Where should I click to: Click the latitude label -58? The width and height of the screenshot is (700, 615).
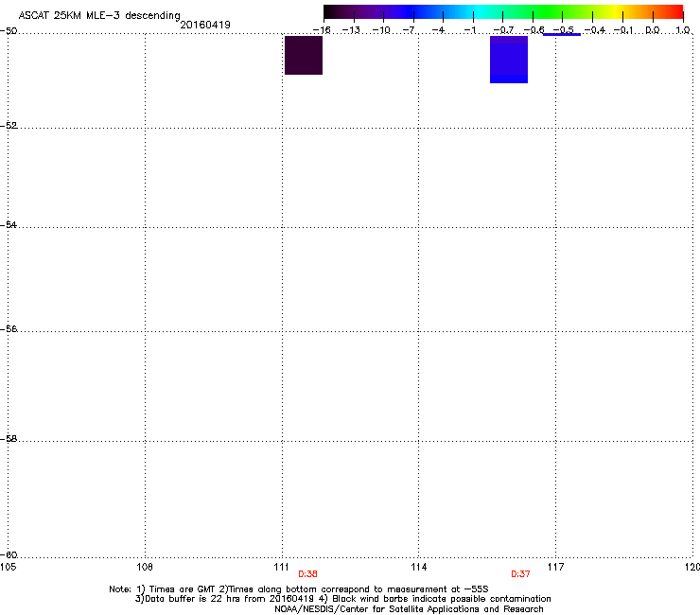pos(9,439)
